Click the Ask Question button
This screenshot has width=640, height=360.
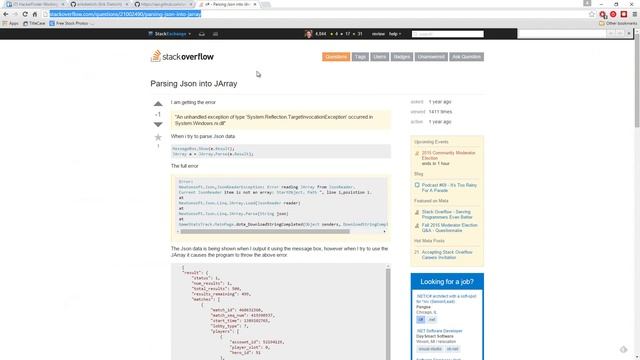[467, 57]
